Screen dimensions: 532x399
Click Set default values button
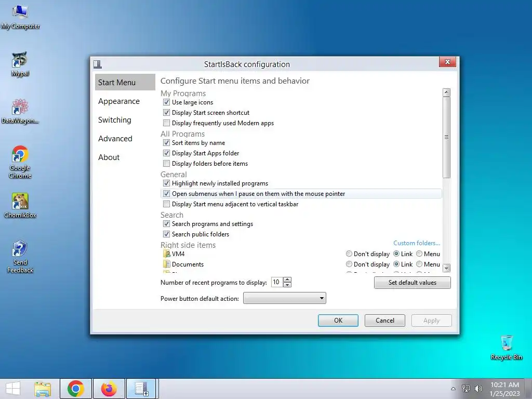(412, 283)
